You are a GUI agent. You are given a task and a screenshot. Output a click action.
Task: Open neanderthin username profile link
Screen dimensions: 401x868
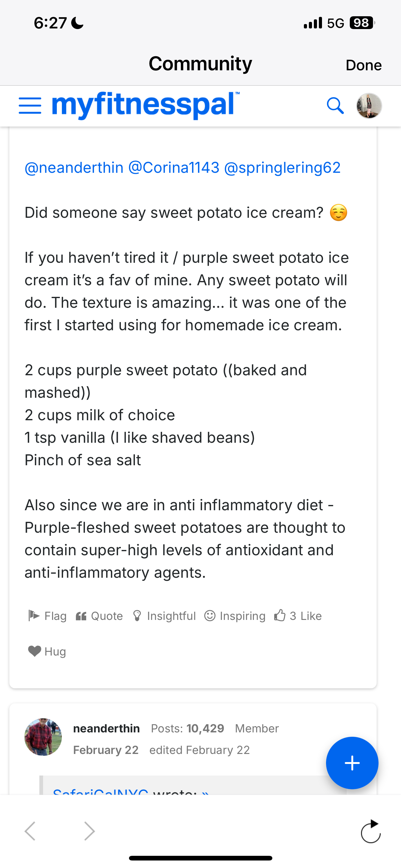coord(106,729)
